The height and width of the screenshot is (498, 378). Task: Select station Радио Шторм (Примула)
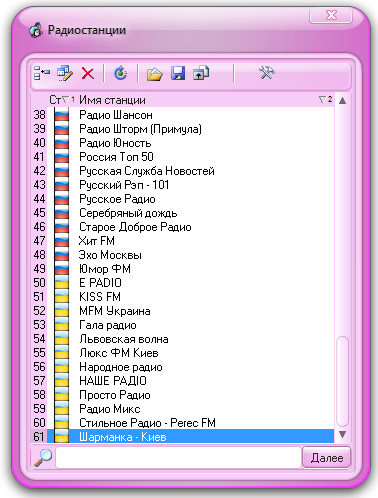[x=140, y=129]
